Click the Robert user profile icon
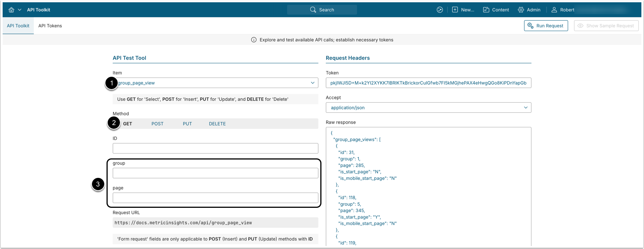This screenshot has width=644, height=249. pyautogui.click(x=554, y=10)
